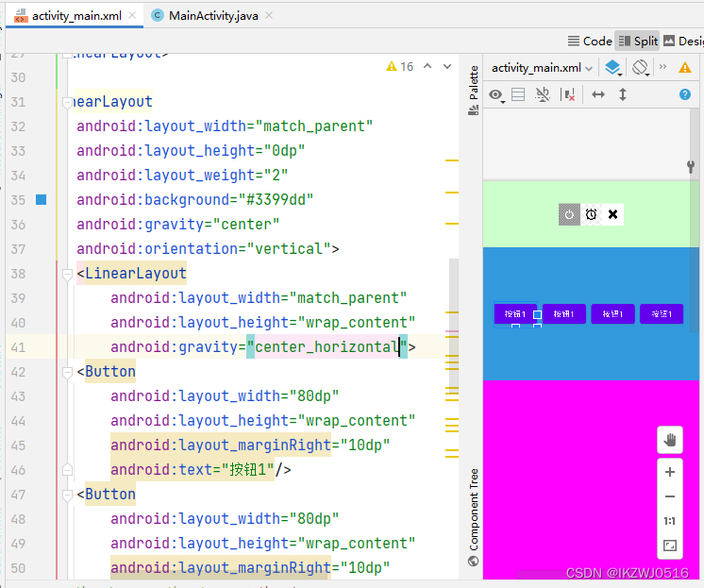Switch to Design view mode

coord(683,42)
